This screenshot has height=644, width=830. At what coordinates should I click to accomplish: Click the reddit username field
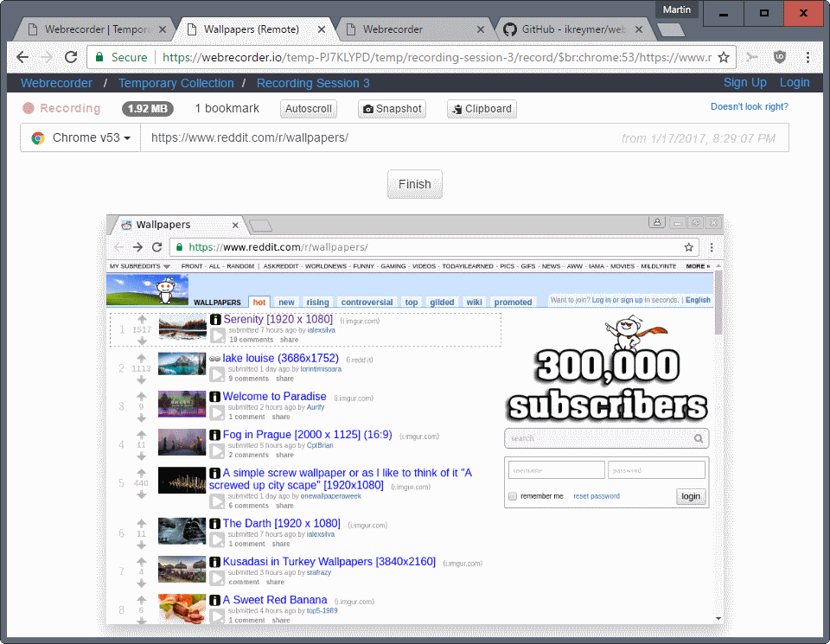tap(556, 470)
